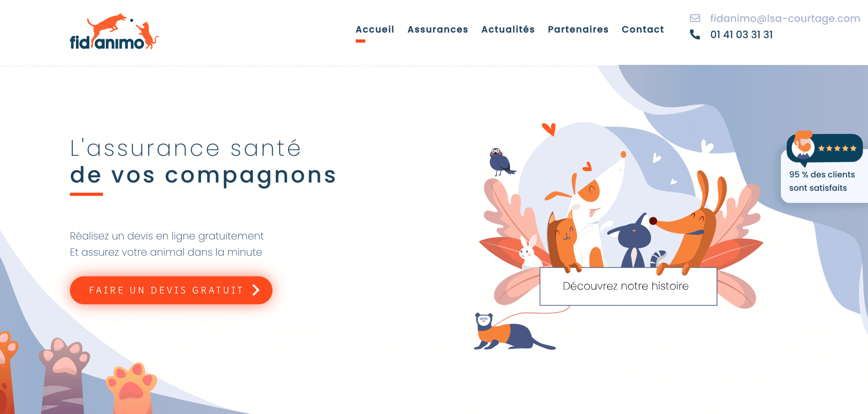Call the phone number 01 41 03 31 31
Viewport: 868px width, 414px height.
click(x=742, y=35)
